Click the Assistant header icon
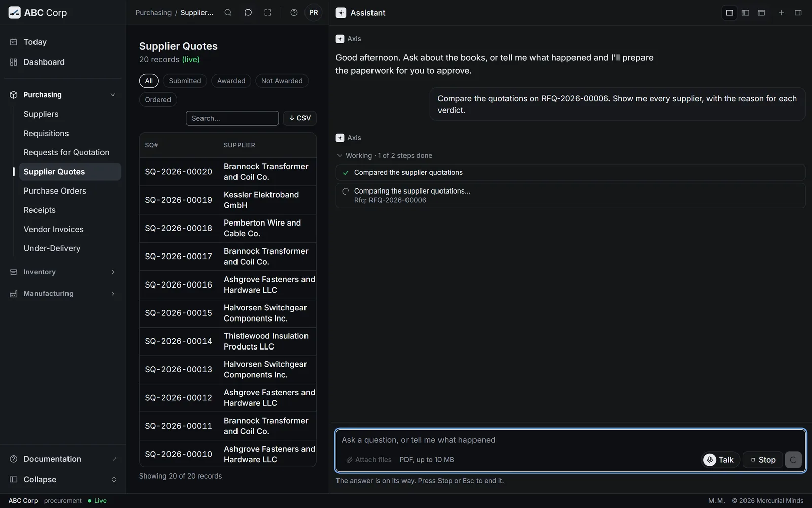812x508 pixels. point(341,13)
